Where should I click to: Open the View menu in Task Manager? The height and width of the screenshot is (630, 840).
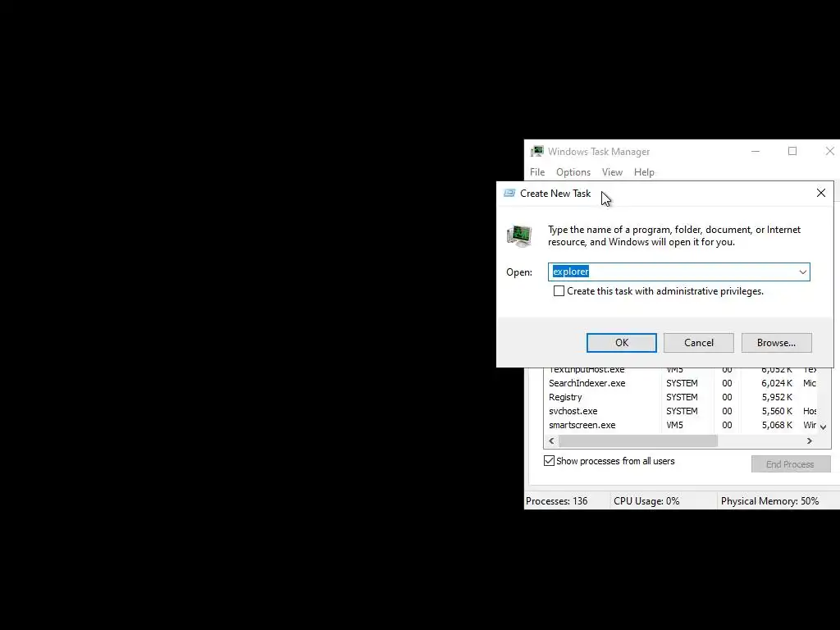pos(612,172)
